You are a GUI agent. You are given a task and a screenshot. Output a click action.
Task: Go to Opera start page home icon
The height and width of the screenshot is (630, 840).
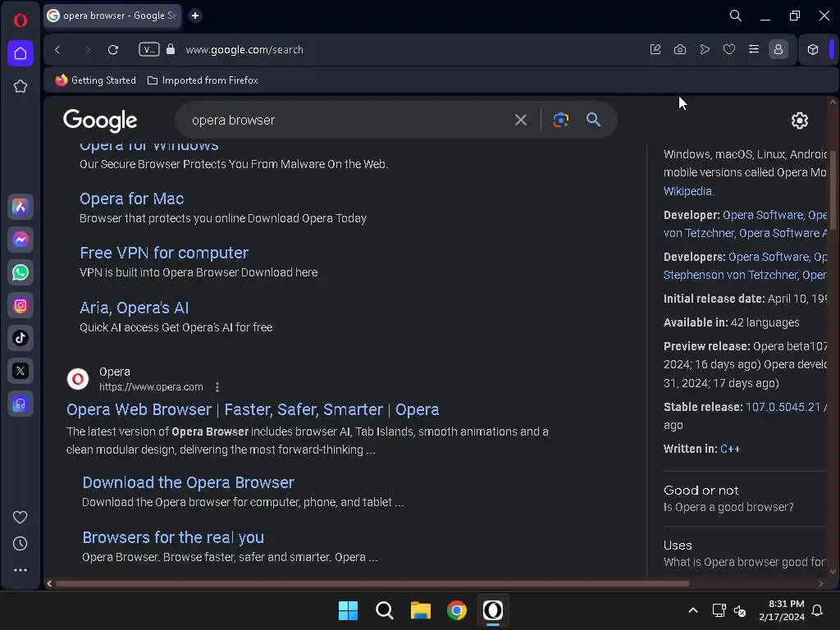click(21, 53)
